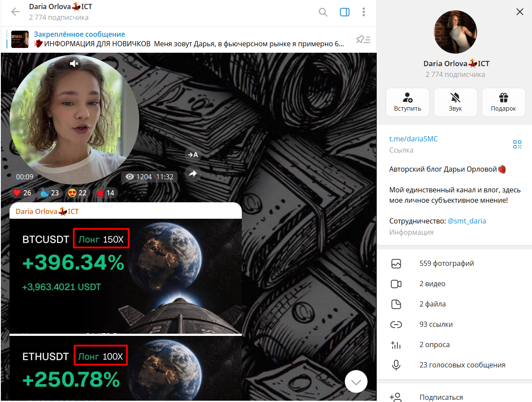
Task: Open the t.me/dariaSMC link
Action: [x=413, y=139]
